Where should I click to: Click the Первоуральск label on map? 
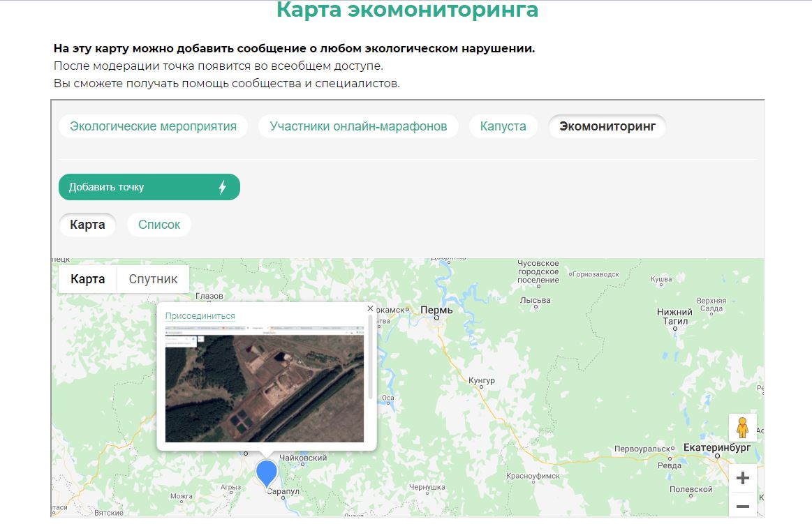[x=644, y=449]
